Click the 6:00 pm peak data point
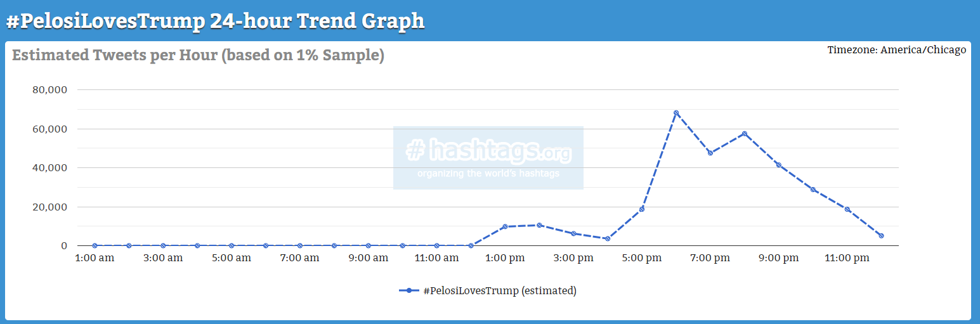 pyautogui.click(x=676, y=113)
